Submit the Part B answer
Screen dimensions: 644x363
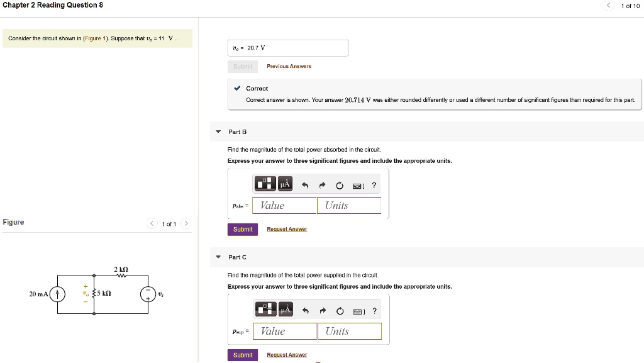click(243, 230)
